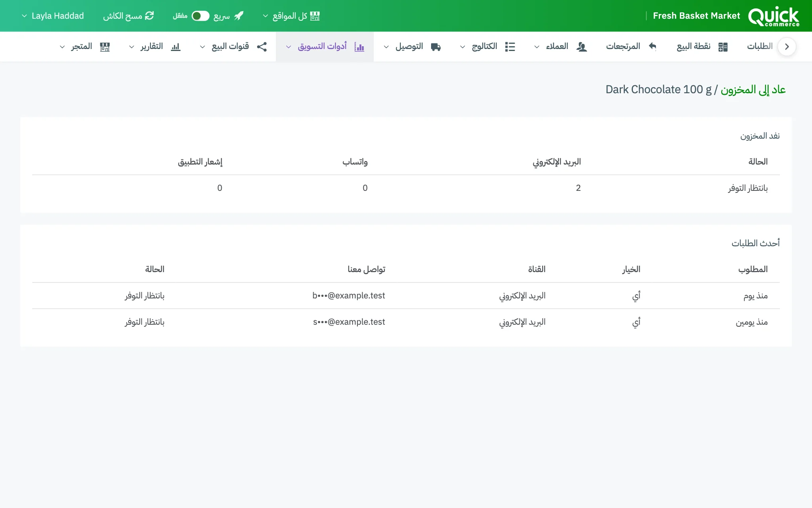
Task: Open the الطلبات menu item
Action: [759, 46]
